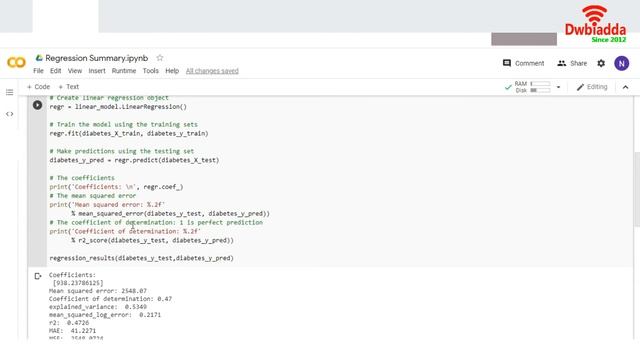This screenshot has height=360, width=640.
Task: Click the output line MAE: 41.2271
Action: point(72,331)
